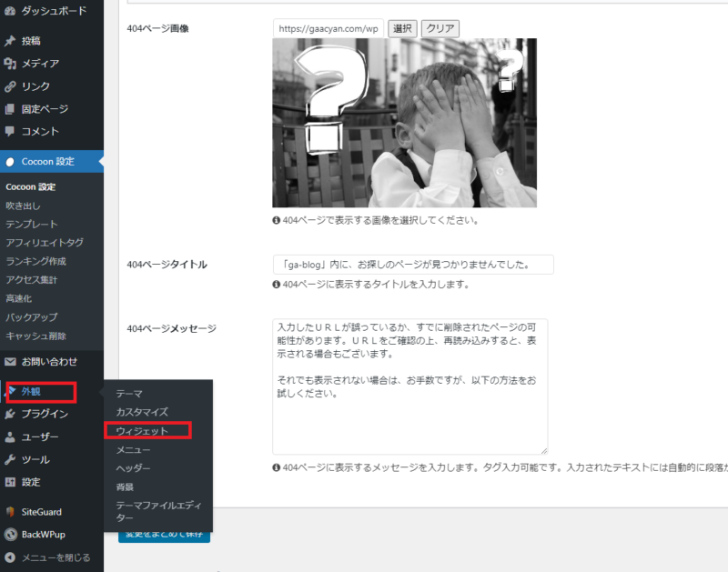The width and height of the screenshot is (728, 572).
Task: Click the pushpin icon for Posts
Action: pyautogui.click(x=10, y=41)
